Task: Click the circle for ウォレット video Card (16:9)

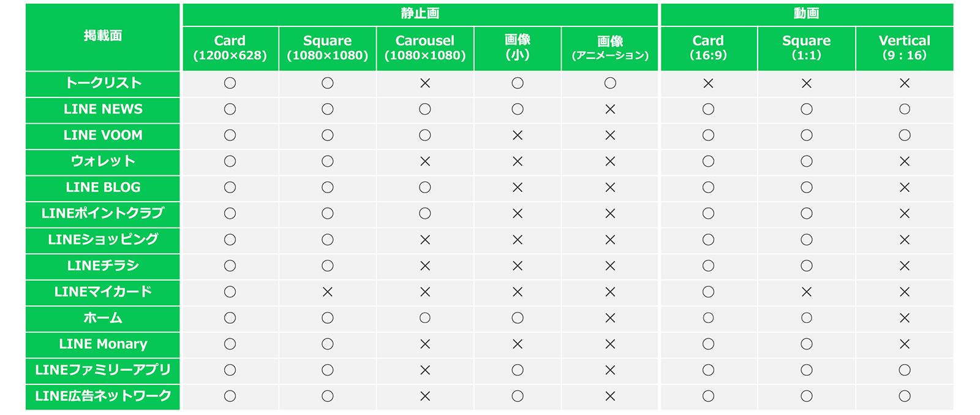Action: pos(709,161)
